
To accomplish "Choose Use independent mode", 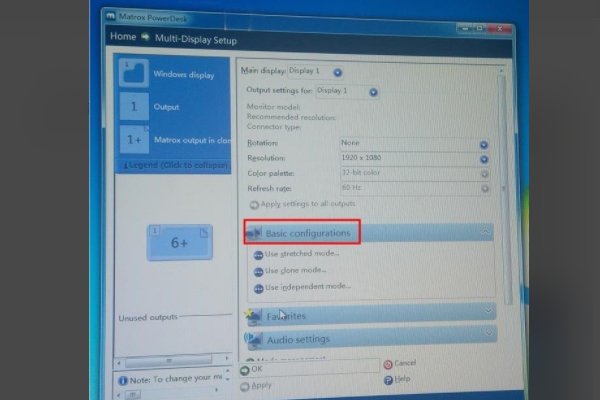I will tap(307, 287).
